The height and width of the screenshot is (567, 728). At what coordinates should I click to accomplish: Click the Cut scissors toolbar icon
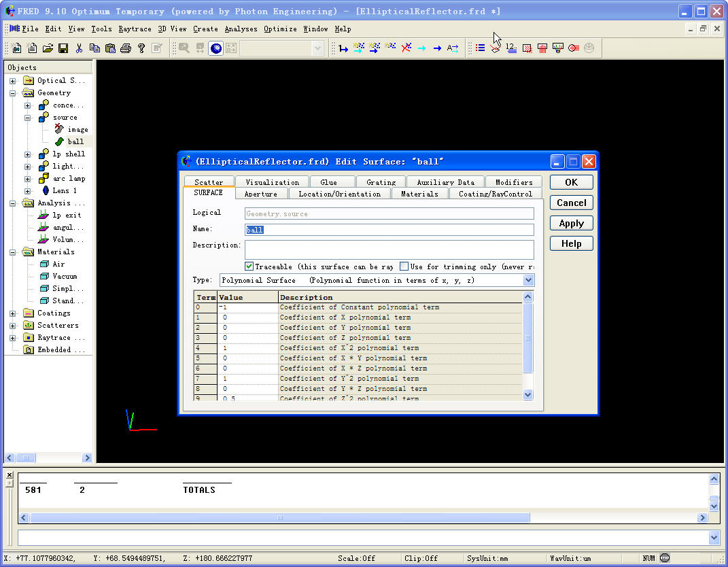79,48
